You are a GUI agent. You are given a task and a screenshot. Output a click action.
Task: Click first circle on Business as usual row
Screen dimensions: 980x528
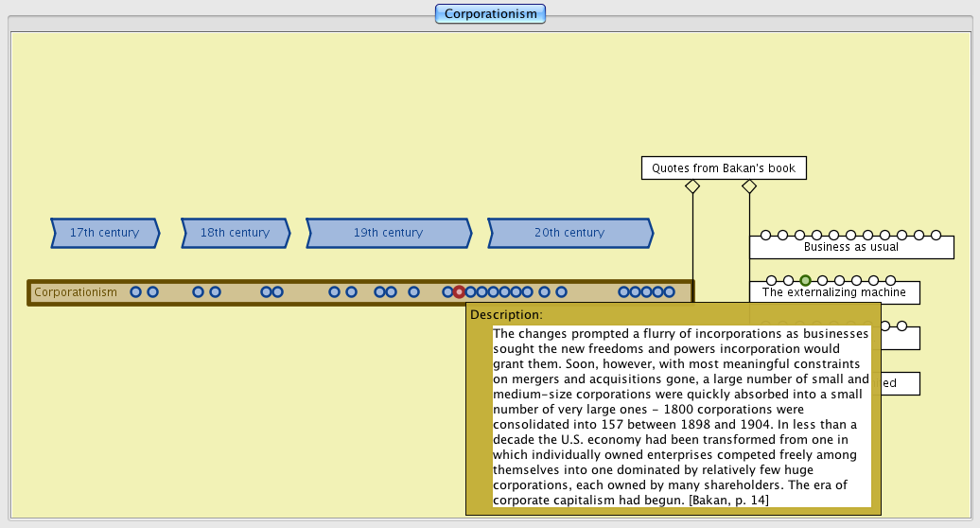pos(765,235)
